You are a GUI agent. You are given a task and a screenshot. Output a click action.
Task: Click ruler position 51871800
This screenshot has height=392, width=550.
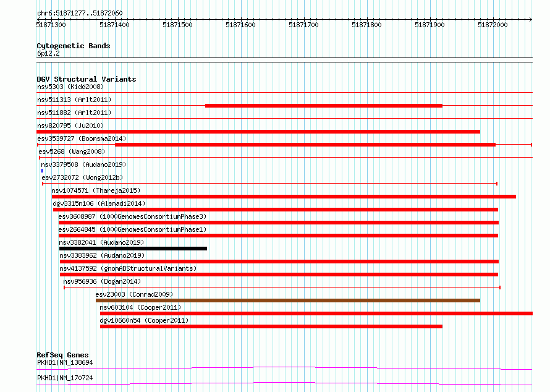366,25
